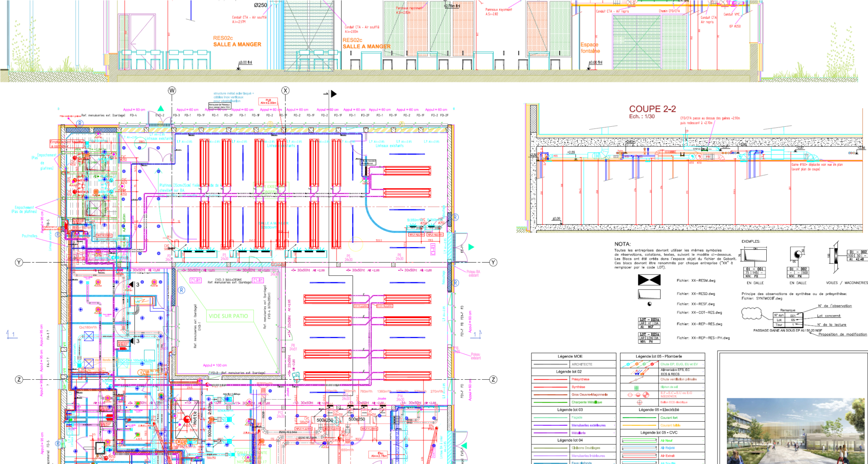Click the slab reservation rectangle beside XX-RESD.dwg
Viewport: 868px width, 464px height.
coord(649,294)
